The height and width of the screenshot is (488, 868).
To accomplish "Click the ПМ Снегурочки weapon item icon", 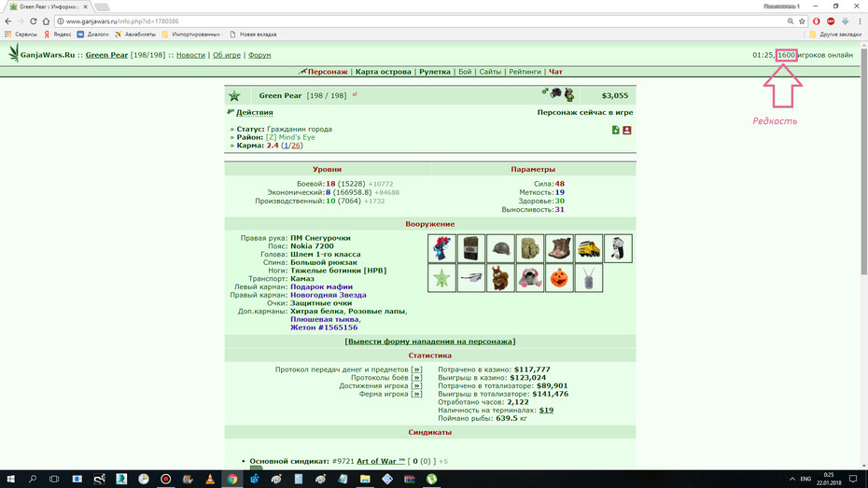I will point(441,248).
